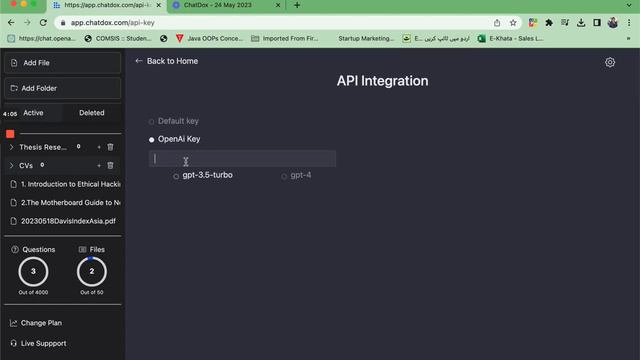Open the COMSIS :: Studen... bookmark
The height and width of the screenshot is (360, 640).
(x=118, y=38)
